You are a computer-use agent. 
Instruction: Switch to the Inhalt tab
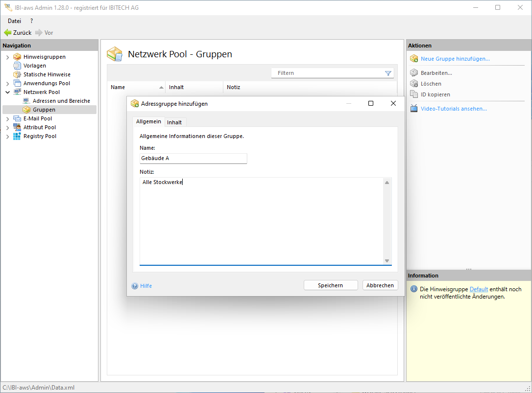[174, 122]
